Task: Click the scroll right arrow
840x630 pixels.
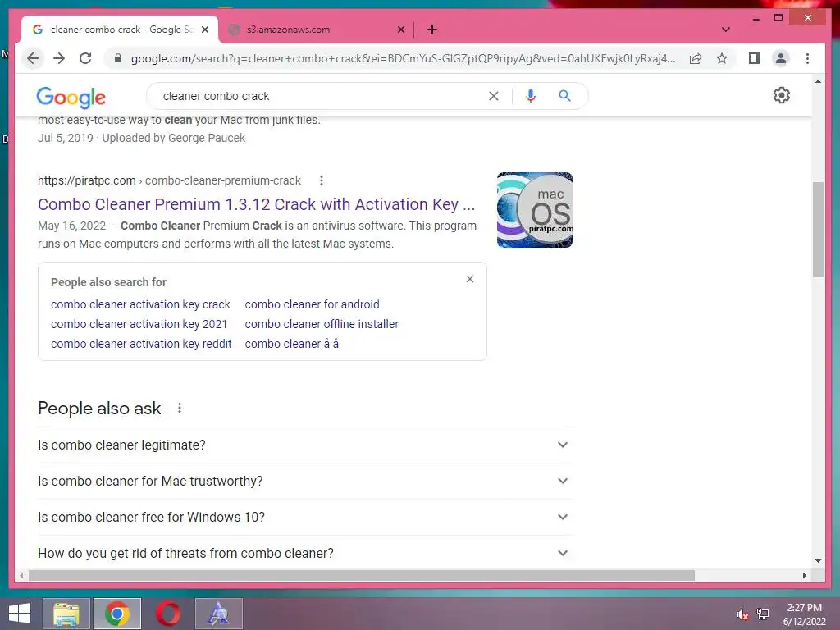Action: pos(804,575)
